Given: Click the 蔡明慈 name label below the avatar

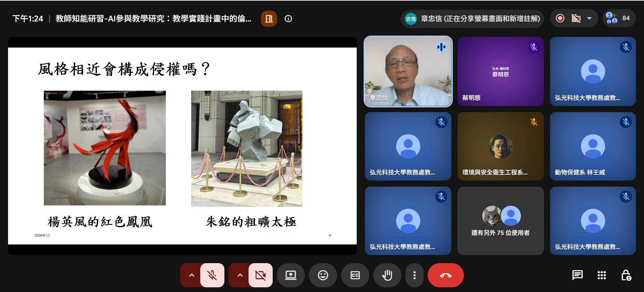Looking at the screenshot, I should click(x=471, y=98).
